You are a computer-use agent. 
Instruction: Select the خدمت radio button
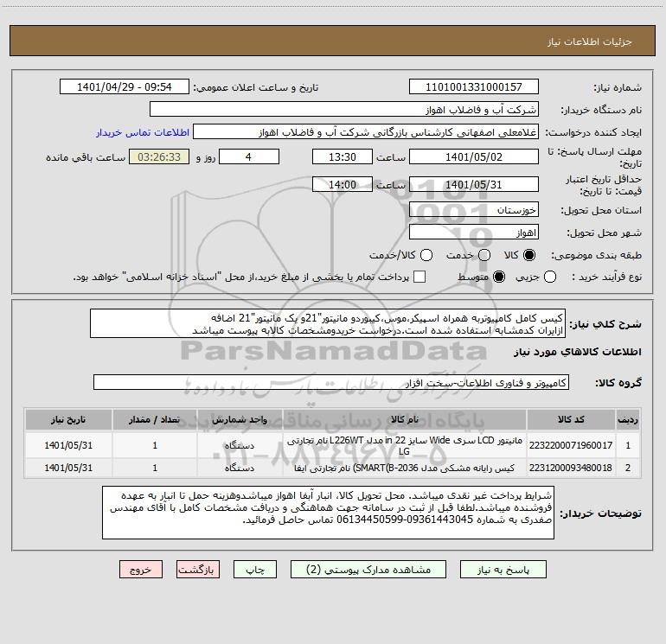[484, 255]
